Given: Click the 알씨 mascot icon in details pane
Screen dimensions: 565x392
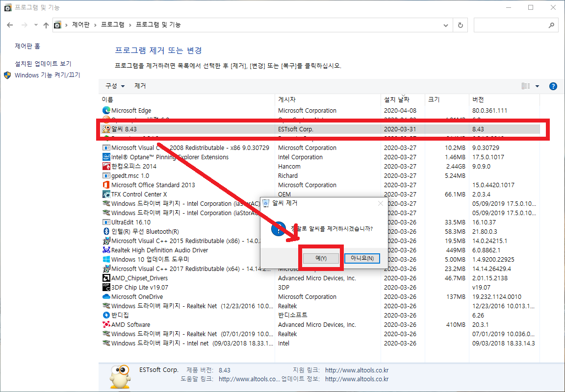Looking at the screenshot, I should [120, 377].
